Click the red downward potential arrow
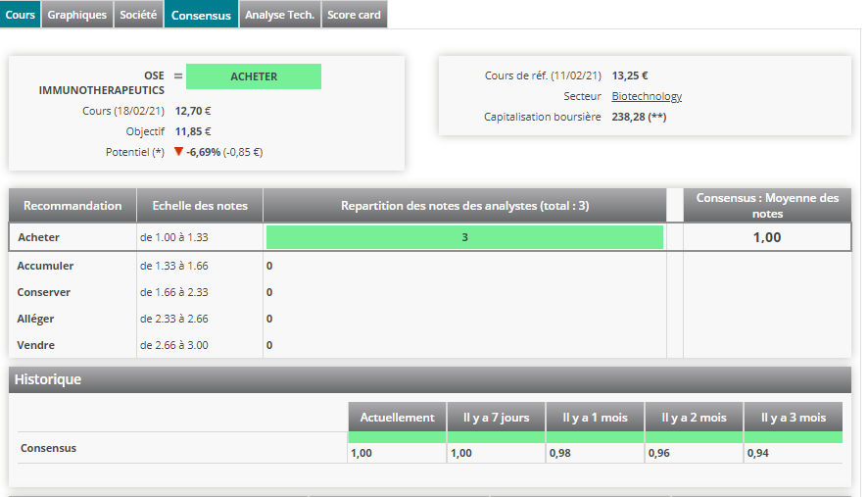 178,151
